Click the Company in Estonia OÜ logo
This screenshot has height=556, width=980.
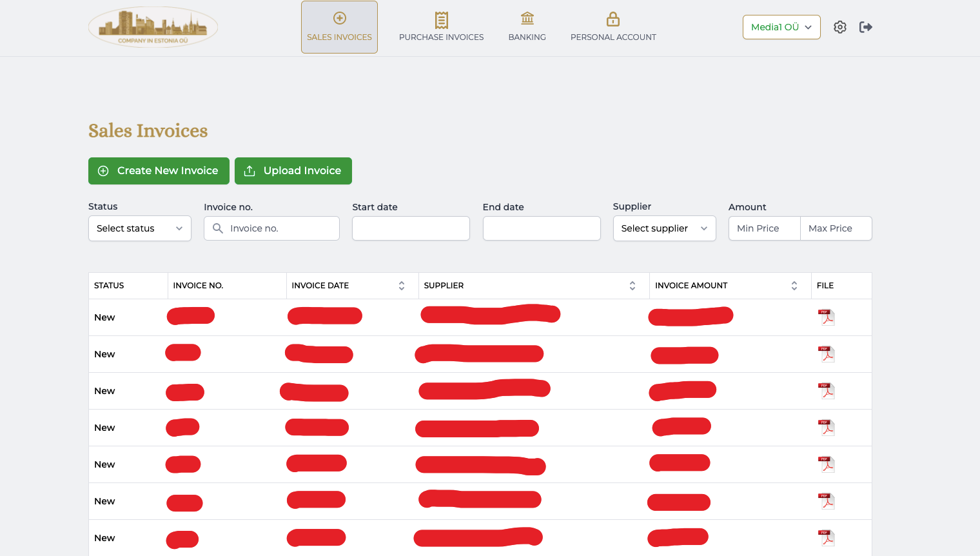153,27
